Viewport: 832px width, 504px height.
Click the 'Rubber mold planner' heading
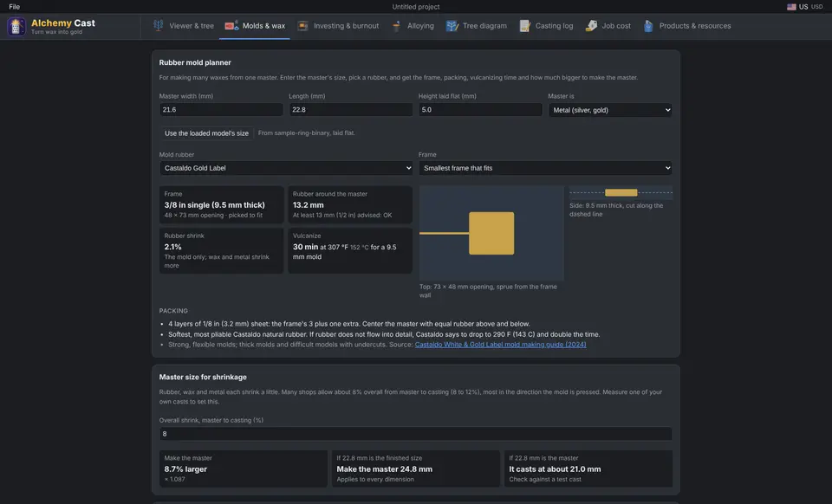[195, 62]
